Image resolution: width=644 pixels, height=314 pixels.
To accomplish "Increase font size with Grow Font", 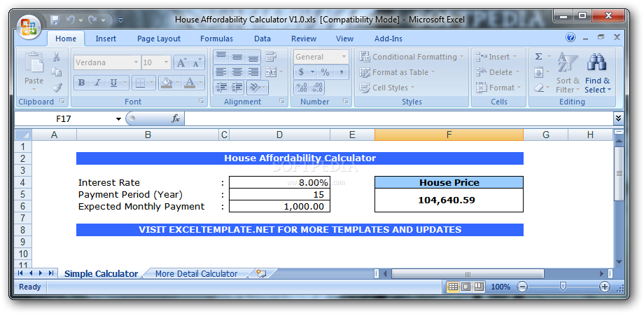I will 181,63.
